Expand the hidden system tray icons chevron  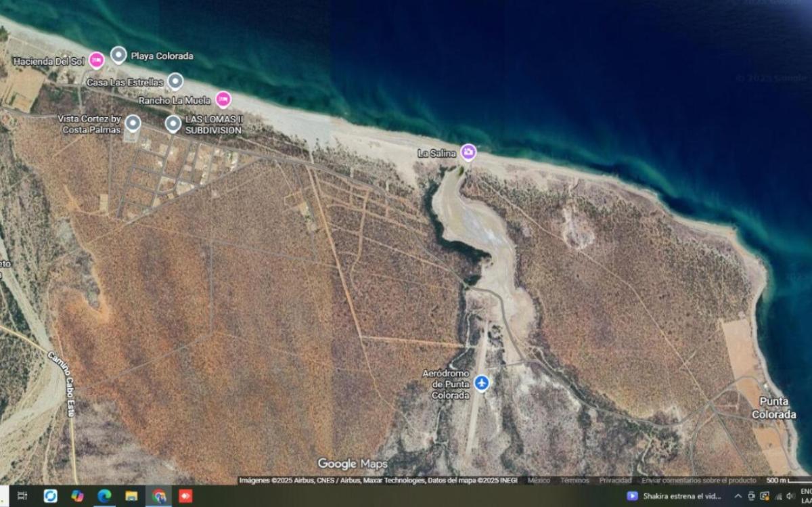738,496
